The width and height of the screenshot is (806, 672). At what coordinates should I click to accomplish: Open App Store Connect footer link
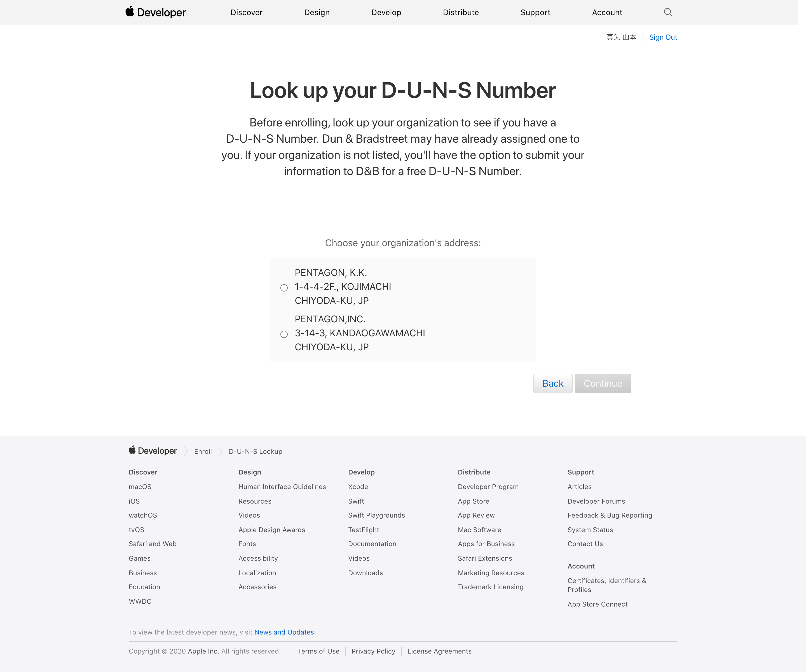tap(598, 604)
